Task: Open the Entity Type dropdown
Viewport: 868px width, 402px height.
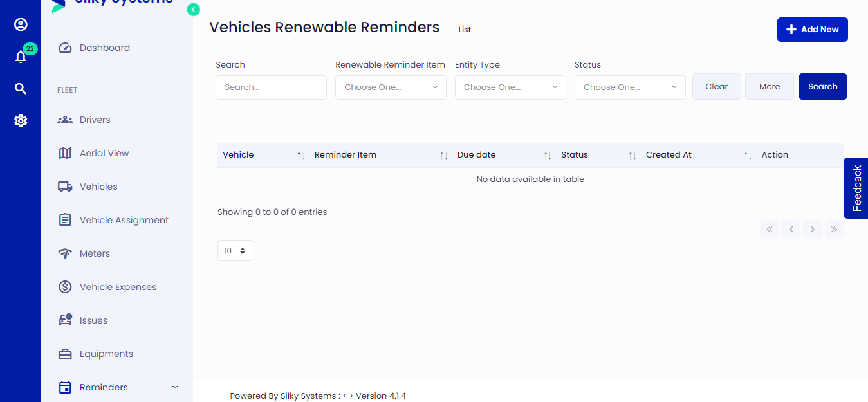Action: point(510,87)
